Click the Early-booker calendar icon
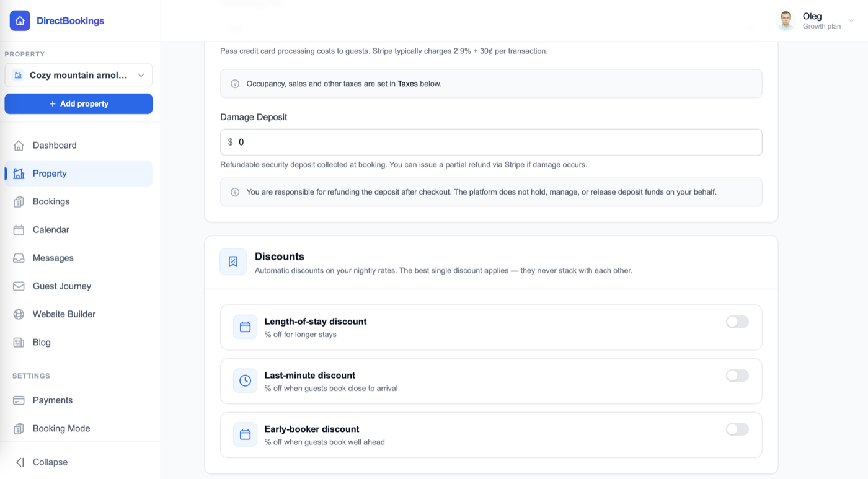Screen dimensions: 868x479 click(x=245, y=434)
